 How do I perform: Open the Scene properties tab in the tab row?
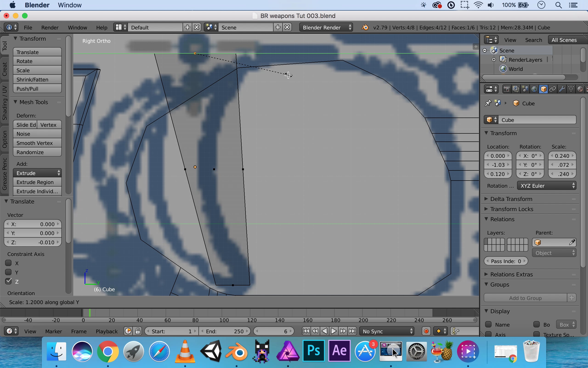(525, 89)
